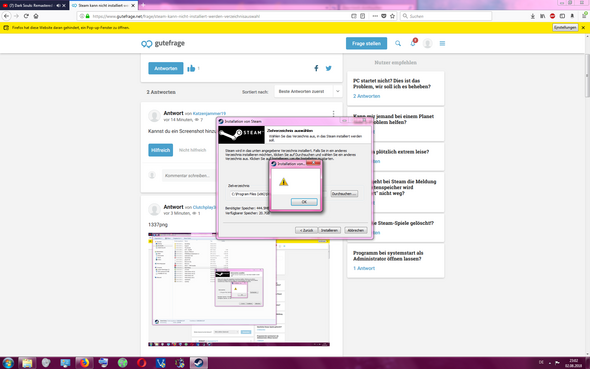Expand the 'Beste Antworten zuerst' sort dropdown
Screen dimensions: 590x369
coord(308,91)
